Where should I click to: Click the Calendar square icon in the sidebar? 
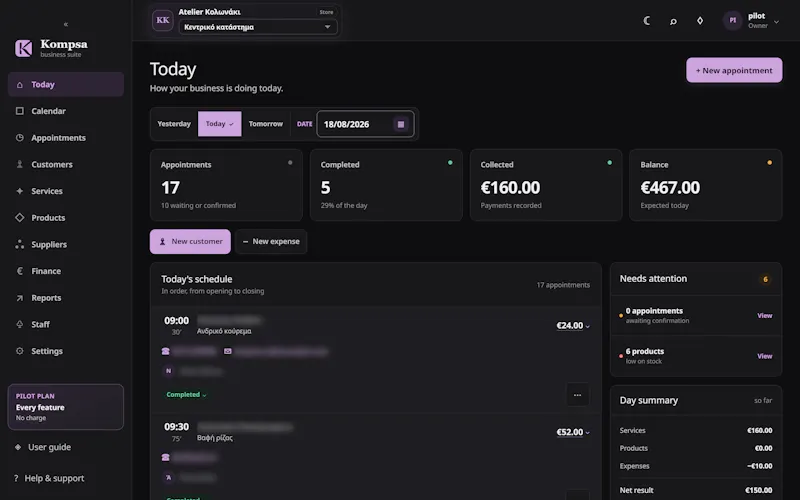click(x=19, y=111)
